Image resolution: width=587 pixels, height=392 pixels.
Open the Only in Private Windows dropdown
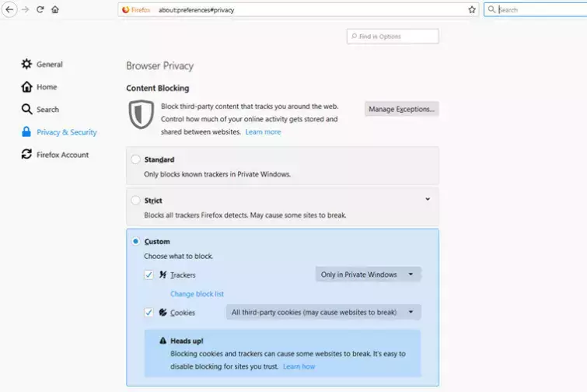point(368,275)
